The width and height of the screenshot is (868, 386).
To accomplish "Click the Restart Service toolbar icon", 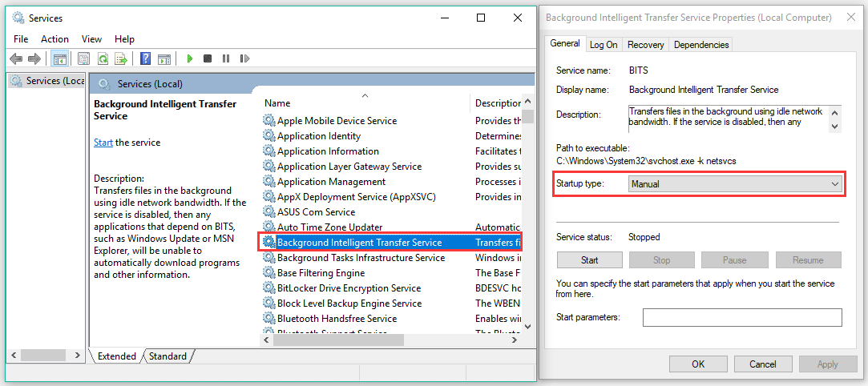I will point(244,58).
